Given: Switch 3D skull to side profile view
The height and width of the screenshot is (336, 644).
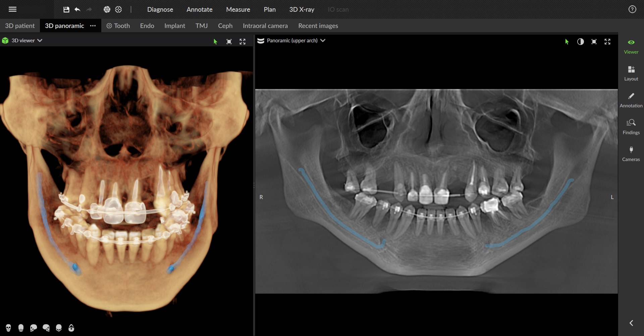Looking at the screenshot, I should point(33,328).
